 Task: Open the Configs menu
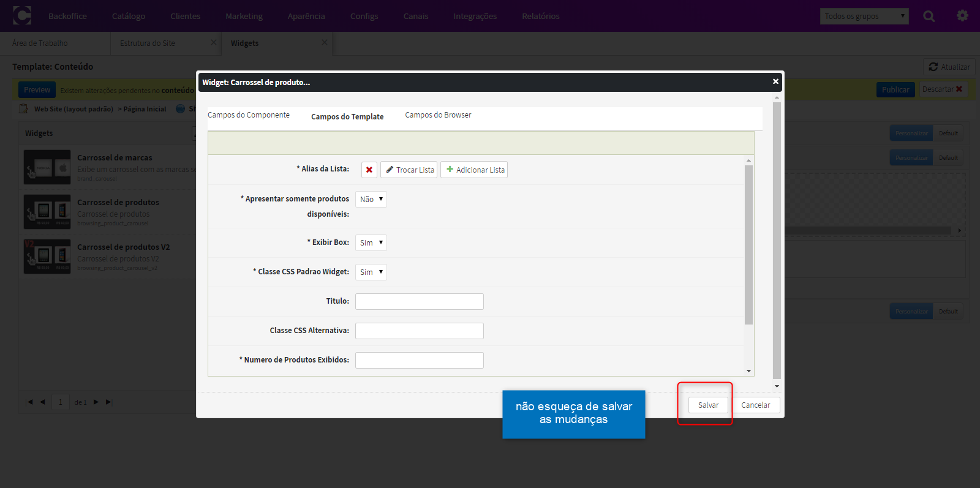click(364, 16)
